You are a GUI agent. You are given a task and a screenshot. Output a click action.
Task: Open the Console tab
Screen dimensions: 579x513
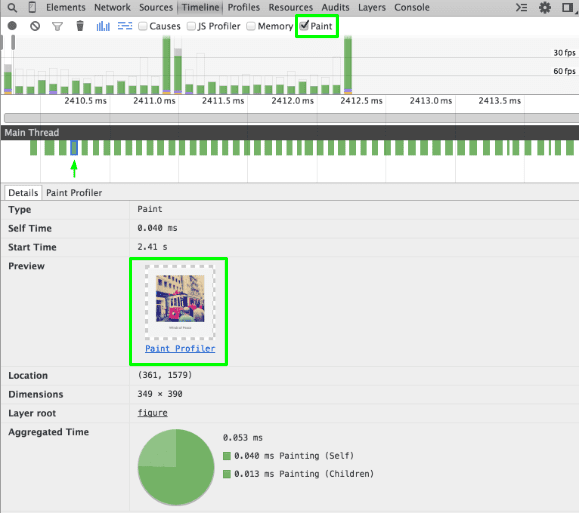(412, 7)
